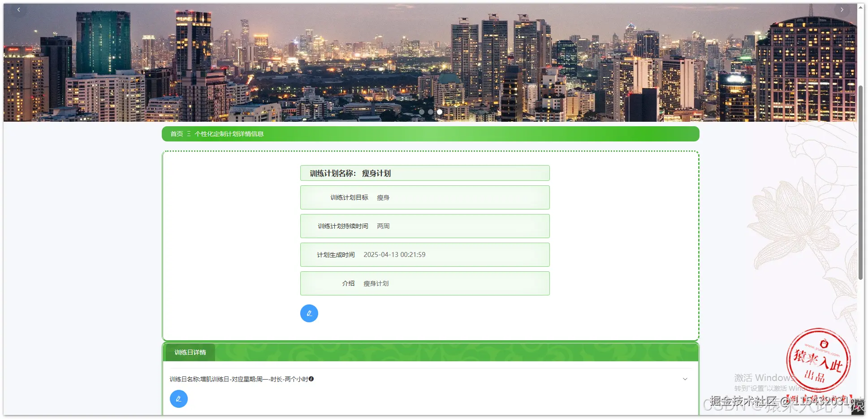
Task: Open 个性化定制计划详情信息 in the breadcrumb
Action: coord(230,133)
